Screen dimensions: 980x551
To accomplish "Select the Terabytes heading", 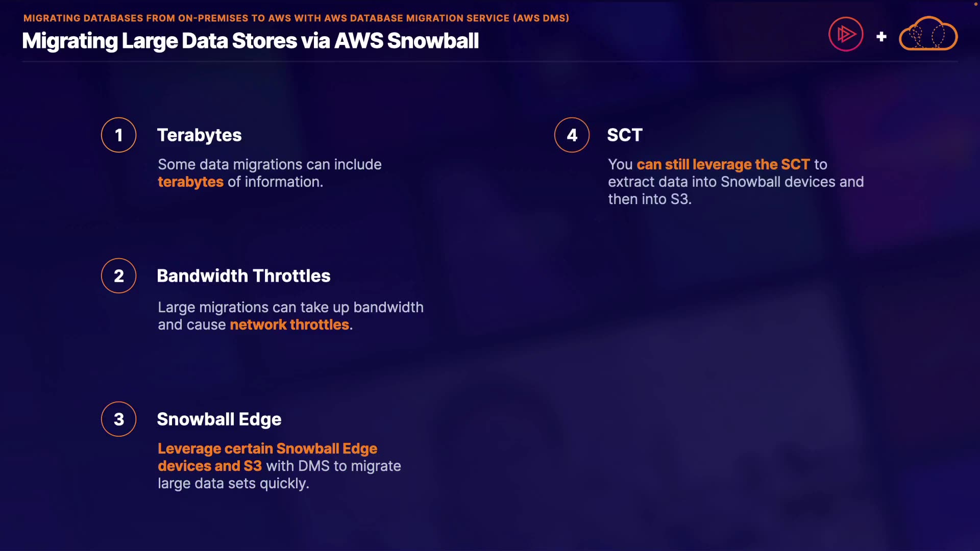I will coord(199,135).
